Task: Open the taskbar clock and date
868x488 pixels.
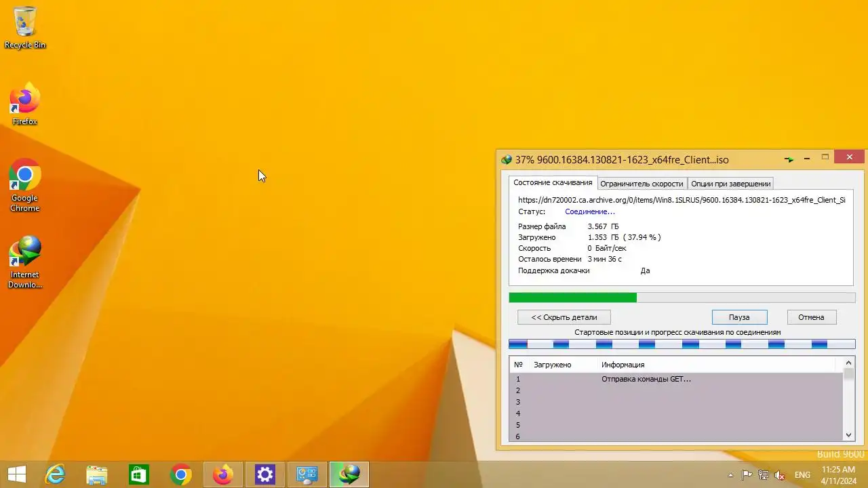Action: pos(838,474)
